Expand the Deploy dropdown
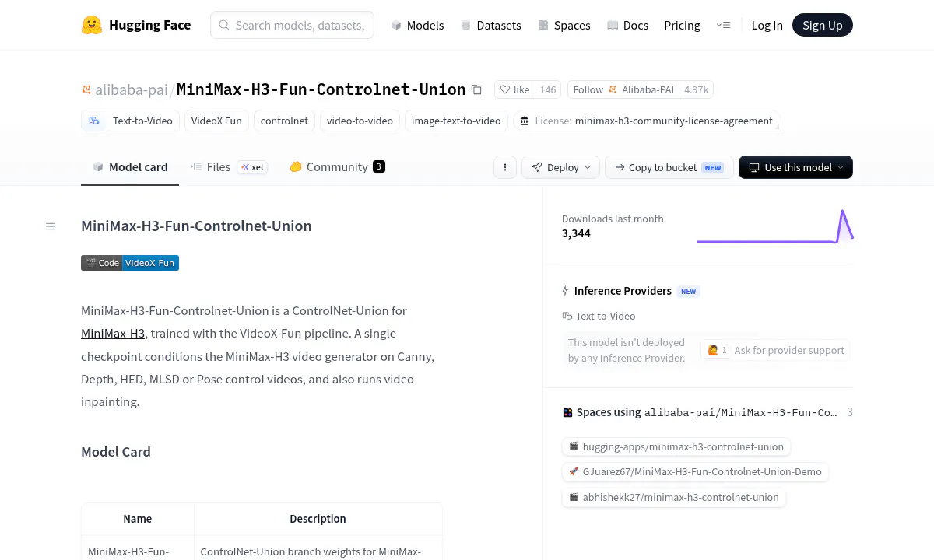Screen dimensions: 934x560 click(x=560, y=167)
